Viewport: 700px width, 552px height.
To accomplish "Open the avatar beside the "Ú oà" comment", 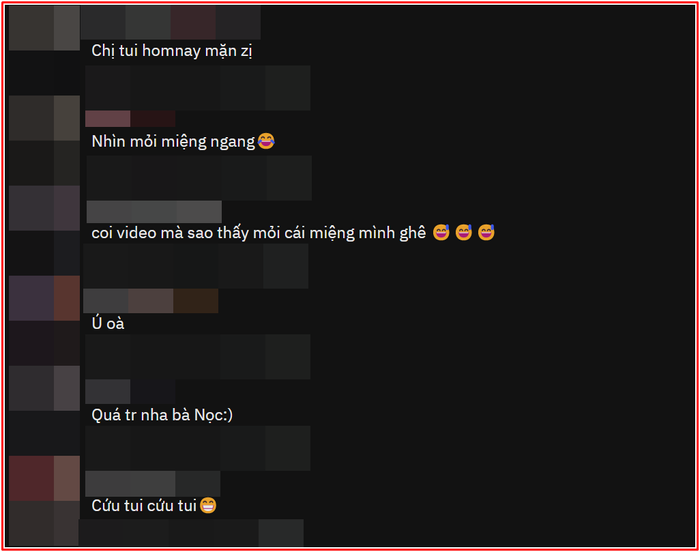I will (44, 298).
